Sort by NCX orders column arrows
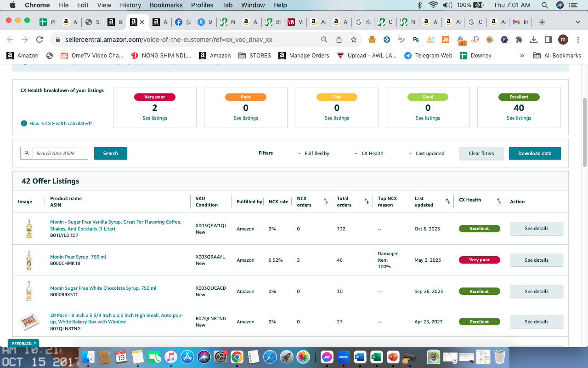Viewport: 588px width, 368px height. [326, 201]
